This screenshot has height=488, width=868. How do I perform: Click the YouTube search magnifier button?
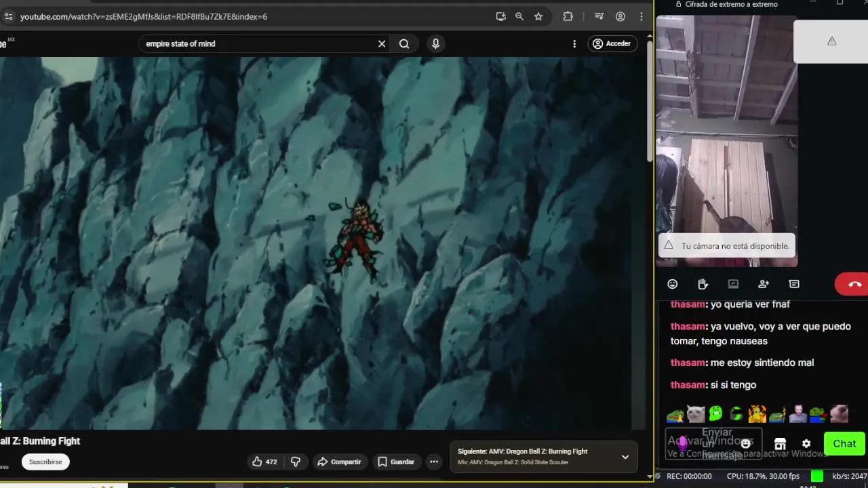(x=404, y=43)
